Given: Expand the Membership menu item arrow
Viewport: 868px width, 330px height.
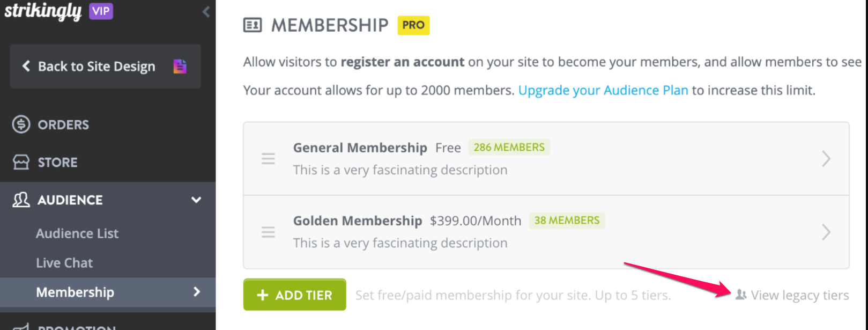Looking at the screenshot, I should click(x=197, y=292).
